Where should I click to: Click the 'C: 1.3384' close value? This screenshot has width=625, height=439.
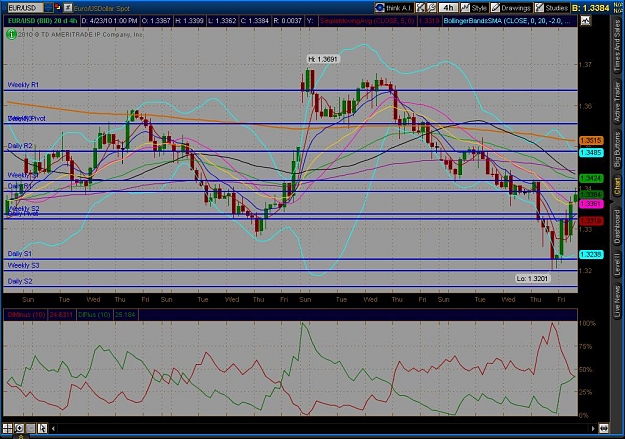(255, 21)
